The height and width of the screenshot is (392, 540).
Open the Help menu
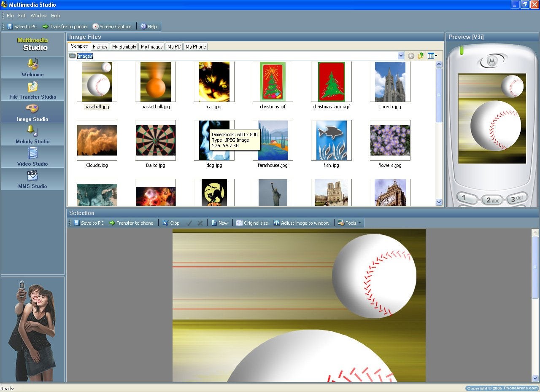[56, 16]
